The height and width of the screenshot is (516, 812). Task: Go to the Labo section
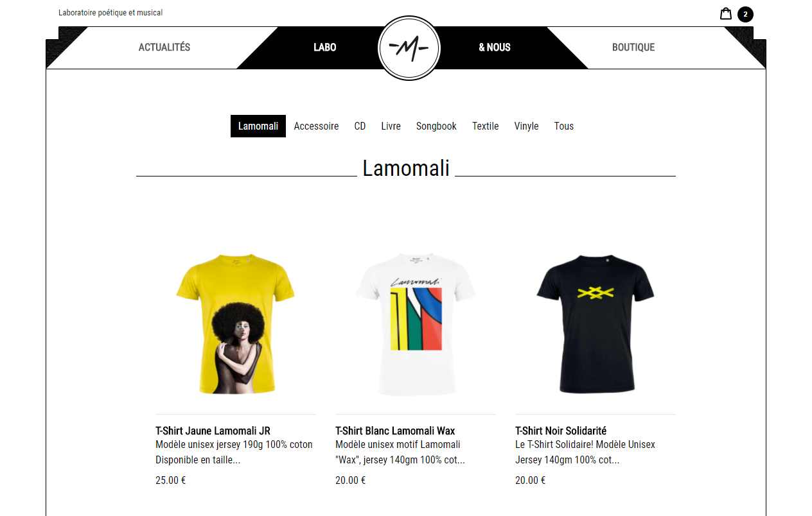(x=324, y=47)
